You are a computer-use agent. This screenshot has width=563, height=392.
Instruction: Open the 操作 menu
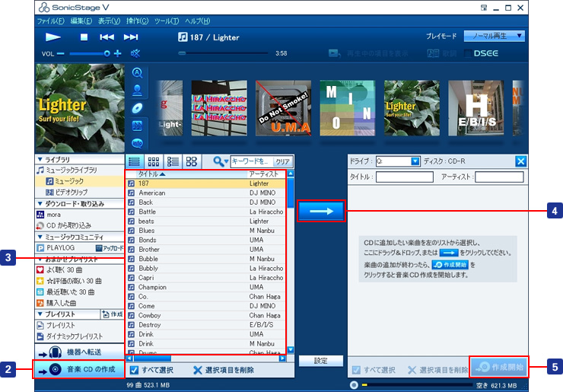coord(137,21)
